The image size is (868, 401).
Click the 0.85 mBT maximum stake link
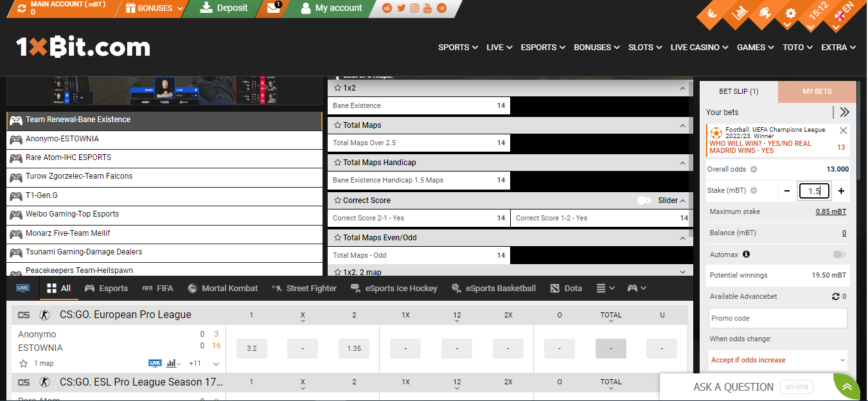point(830,211)
